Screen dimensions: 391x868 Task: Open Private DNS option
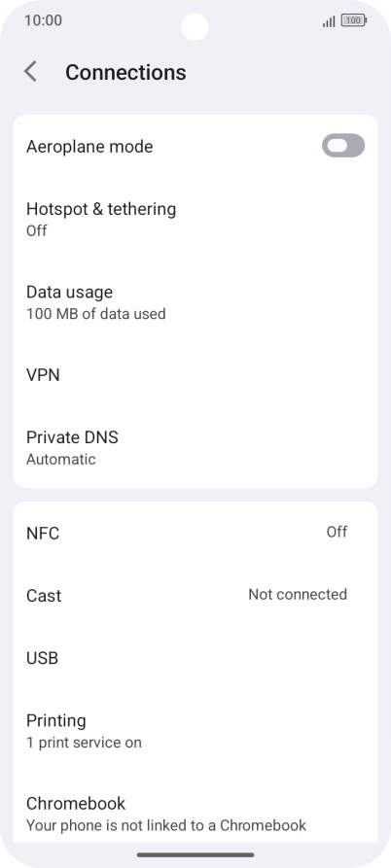[x=195, y=448]
